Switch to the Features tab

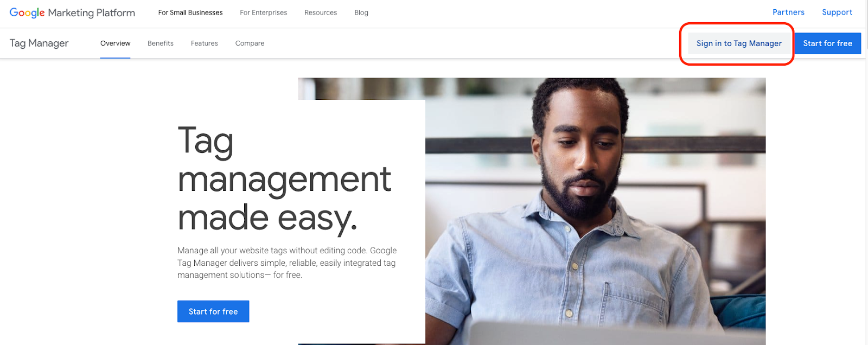coord(205,43)
